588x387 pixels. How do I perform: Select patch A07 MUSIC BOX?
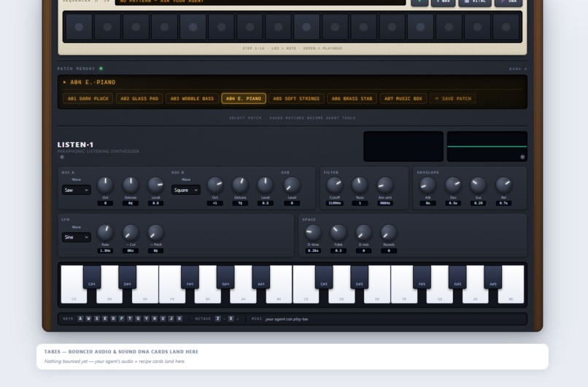[x=403, y=99]
